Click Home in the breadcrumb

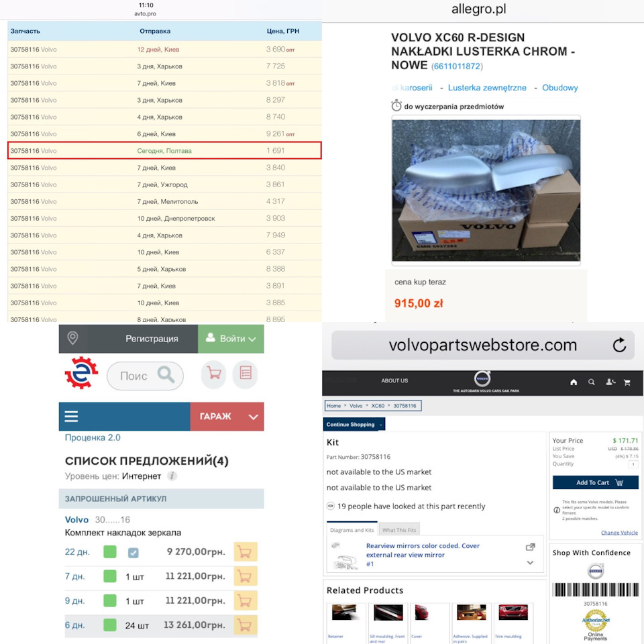tap(333, 406)
